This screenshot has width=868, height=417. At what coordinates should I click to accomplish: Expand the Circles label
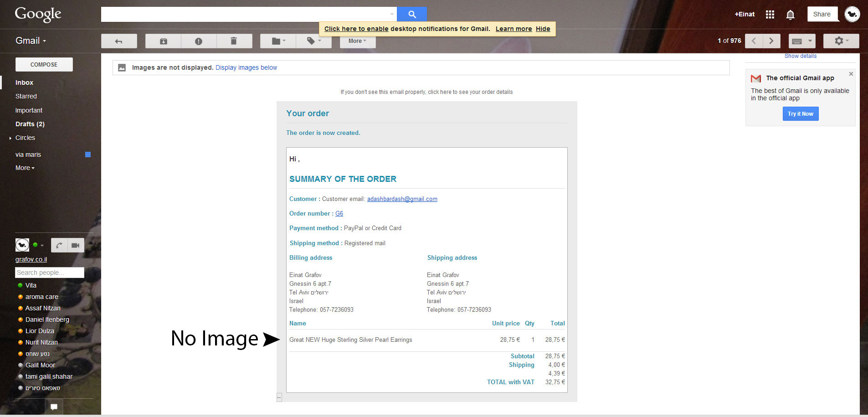pyautogui.click(x=10, y=138)
